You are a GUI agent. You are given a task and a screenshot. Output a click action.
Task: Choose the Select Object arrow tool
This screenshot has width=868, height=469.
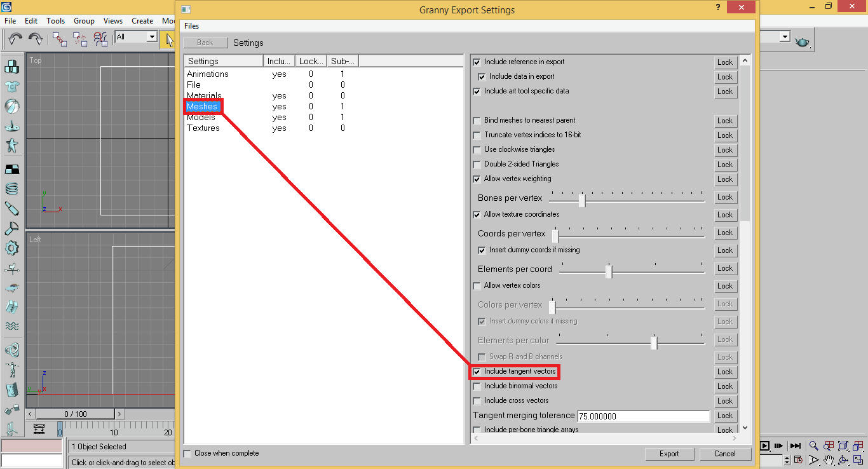click(x=168, y=39)
